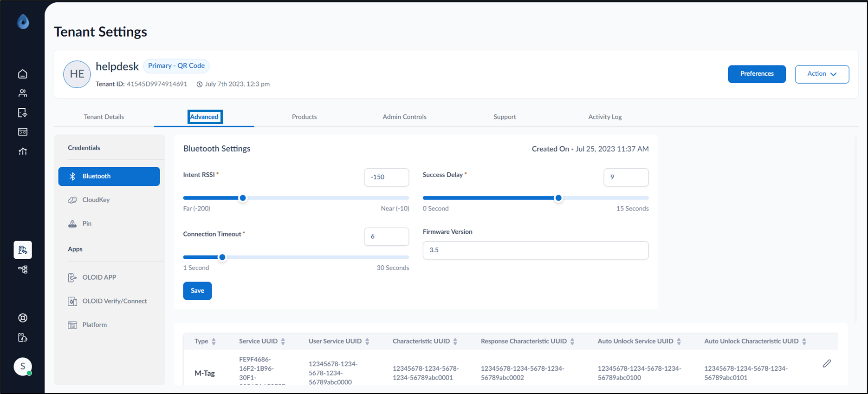This screenshot has height=394, width=868.
Task: View the Activity Log tab
Action: tap(605, 117)
